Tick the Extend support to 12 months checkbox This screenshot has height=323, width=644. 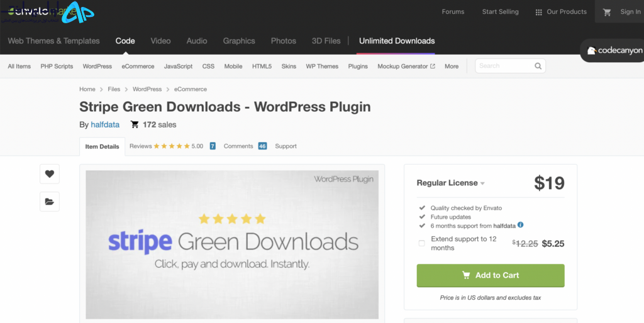tap(421, 243)
